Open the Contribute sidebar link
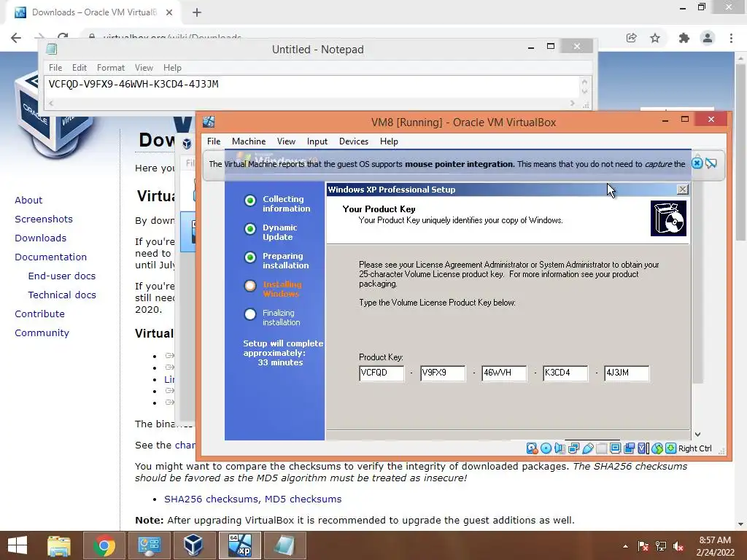The height and width of the screenshot is (560, 747). [39, 314]
